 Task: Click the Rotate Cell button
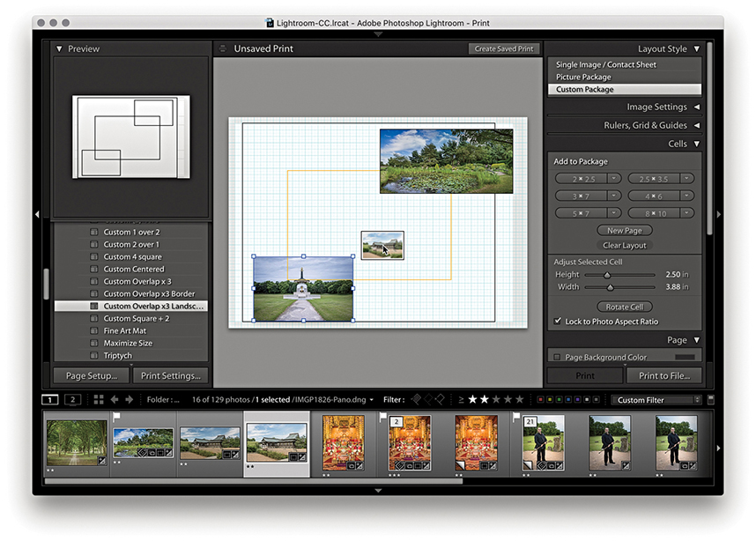coord(624,307)
